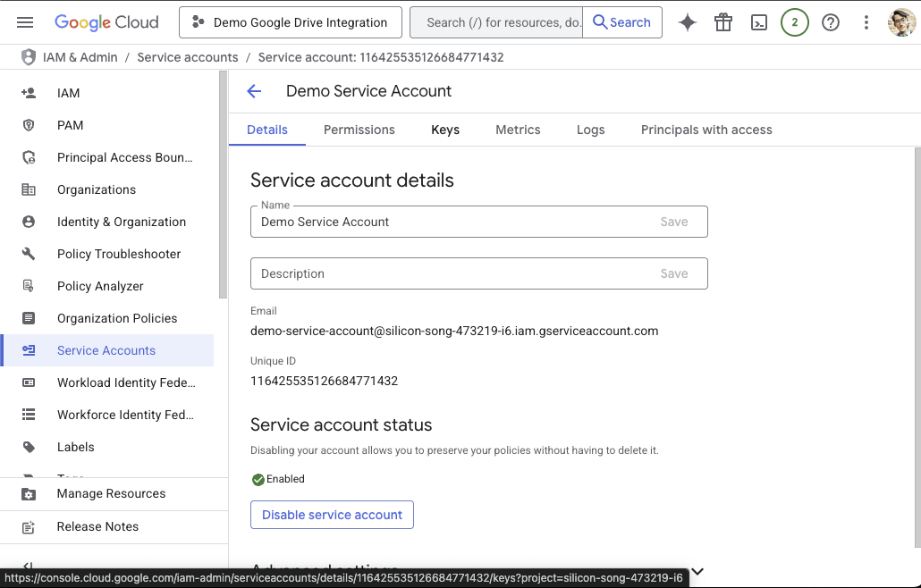The image size is (921, 588).
Task: Click the service account email address text
Action: point(454,331)
